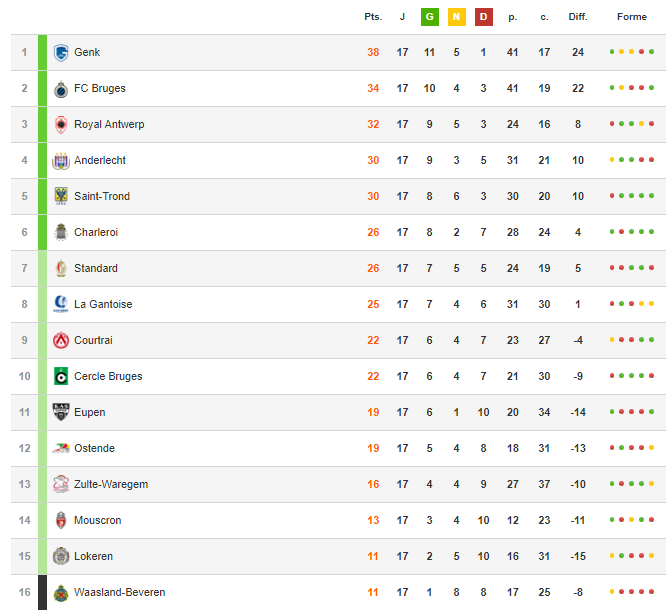Click the Eupen black-white crest
Screen dimensions: 666x610
[61, 412]
